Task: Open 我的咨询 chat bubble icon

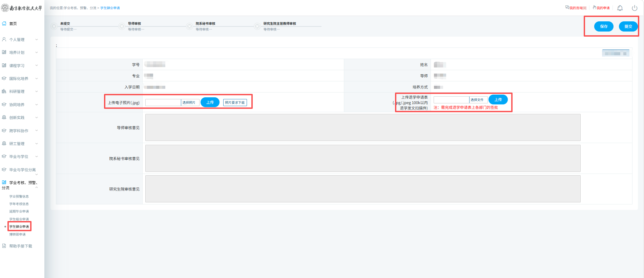Action: tap(567, 7)
